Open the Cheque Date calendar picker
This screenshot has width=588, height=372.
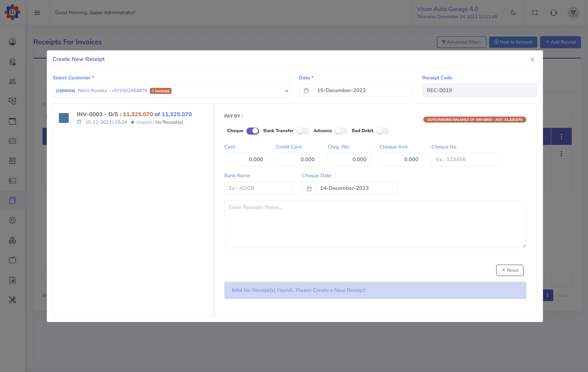tap(309, 188)
